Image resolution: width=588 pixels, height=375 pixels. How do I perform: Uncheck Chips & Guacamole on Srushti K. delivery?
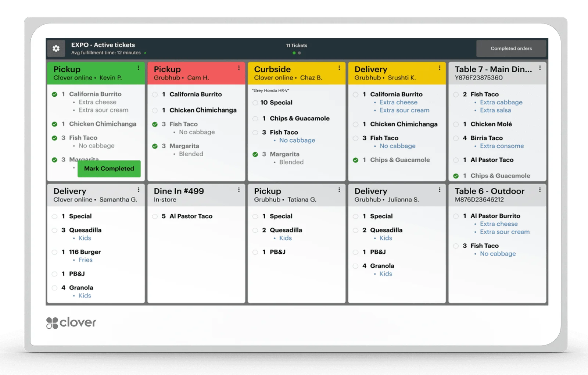(356, 160)
